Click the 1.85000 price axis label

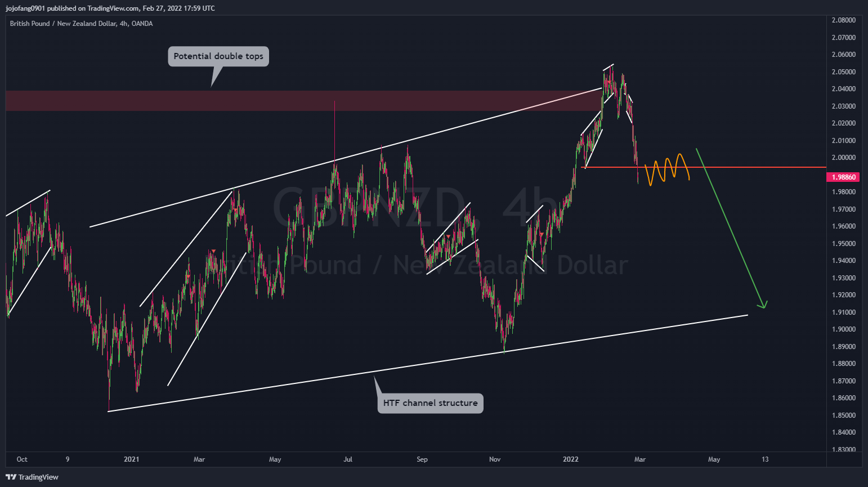point(843,415)
